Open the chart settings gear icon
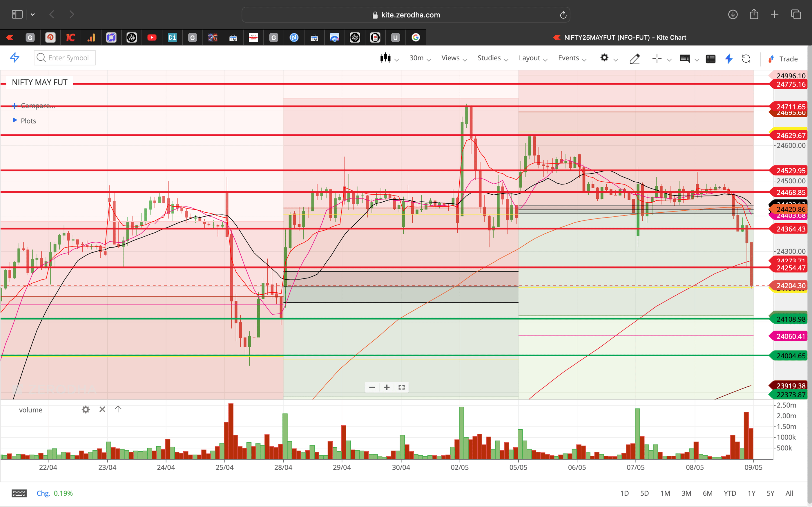 point(605,58)
